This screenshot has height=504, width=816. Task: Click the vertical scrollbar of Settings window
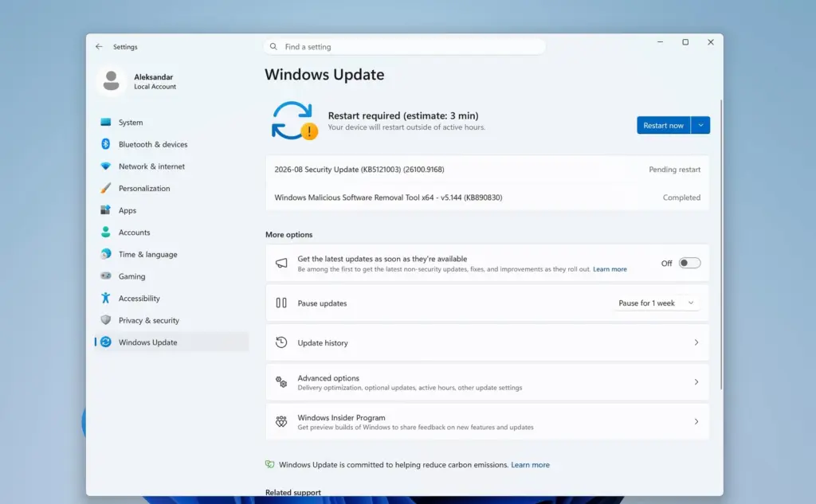tap(721, 244)
